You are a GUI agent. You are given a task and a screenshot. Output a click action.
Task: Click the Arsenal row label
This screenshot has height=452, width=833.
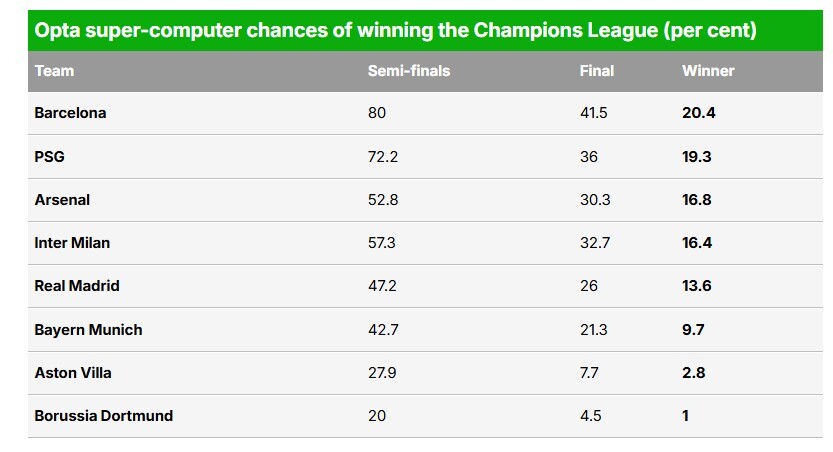pyautogui.click(x=62, y=200)
